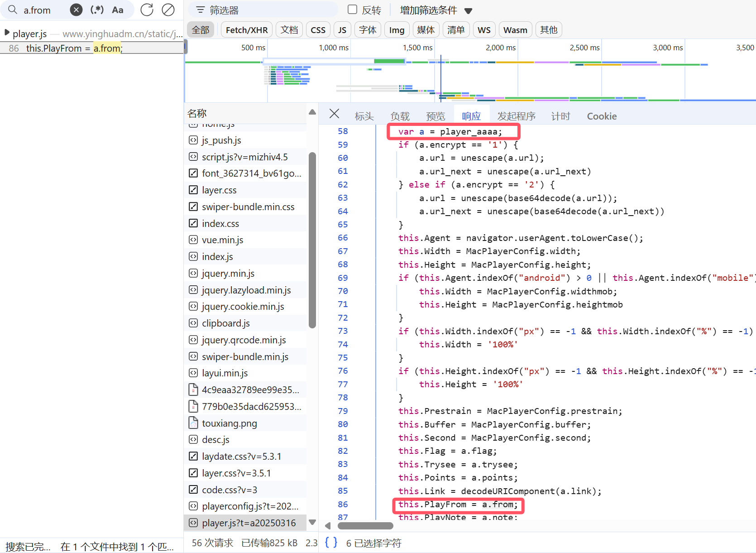
Task: Filter requests by Fetch/XHR
Action: 246,30
